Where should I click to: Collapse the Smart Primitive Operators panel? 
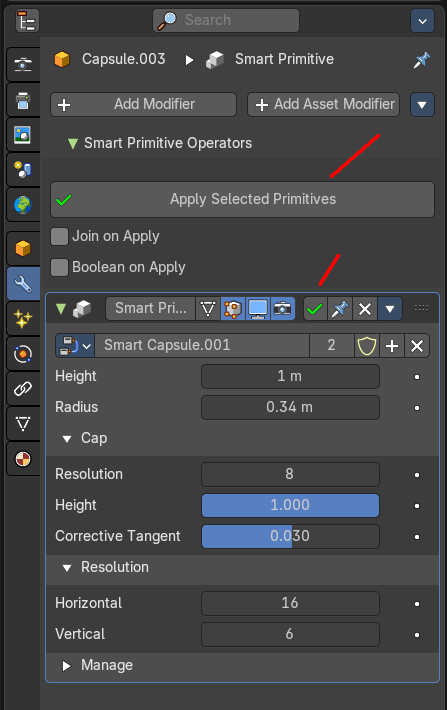pyautogui.click(x=72, y=144)
